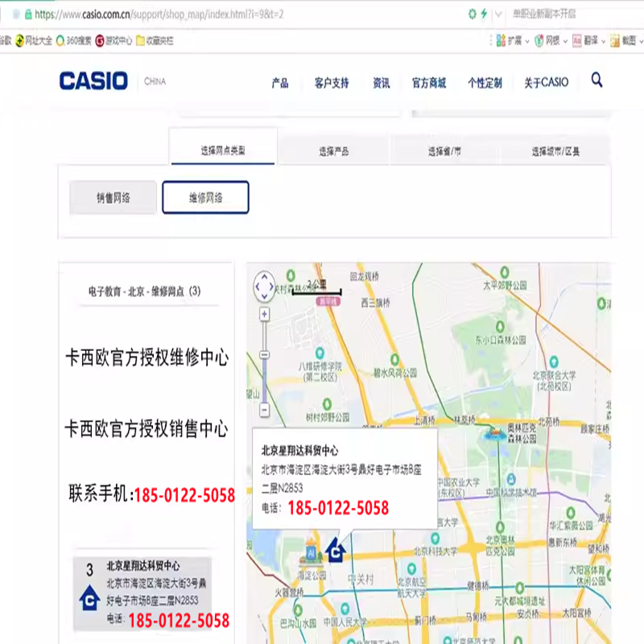Viewport: 644px width, 644px height.
Task: Open the 关于CASIO menu
Action: coord(547,83)
